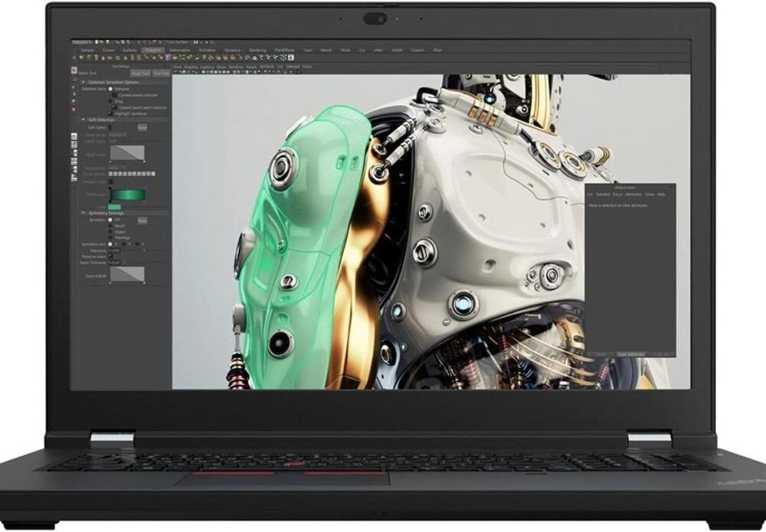The width and height of the screenshot is (766, 532).
Task: Click Load Attributes button in Attribute Editor
Action: (631, 354)
